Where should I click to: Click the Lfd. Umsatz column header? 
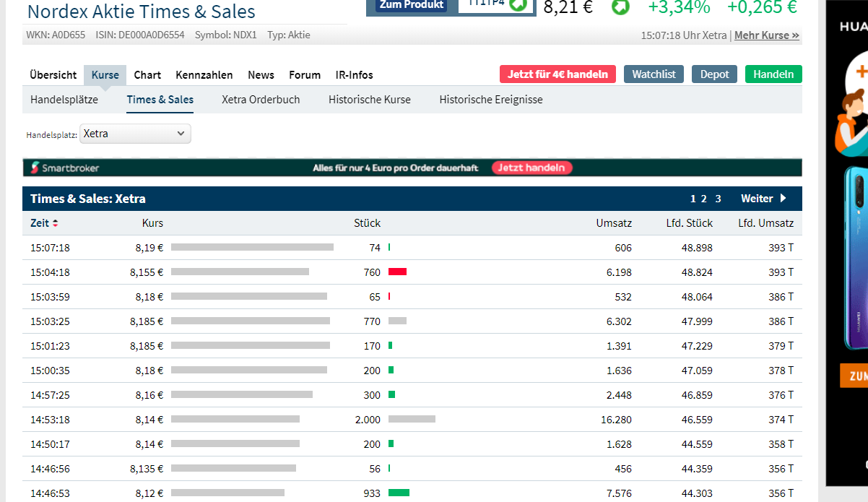point(765,223)
